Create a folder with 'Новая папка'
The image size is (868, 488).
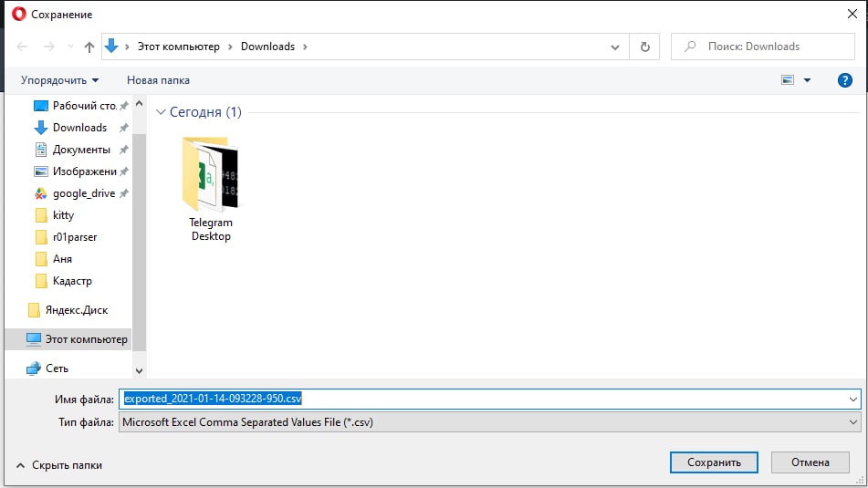(158, 80)
